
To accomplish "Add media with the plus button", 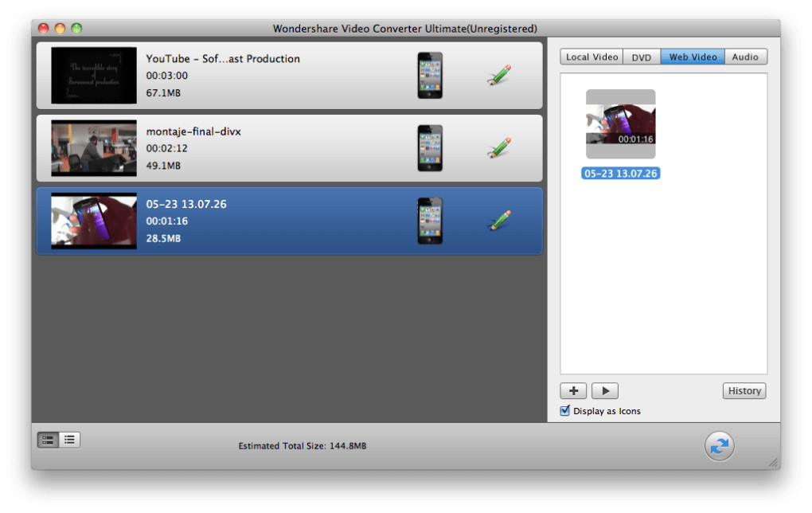I will coord(573,390).
